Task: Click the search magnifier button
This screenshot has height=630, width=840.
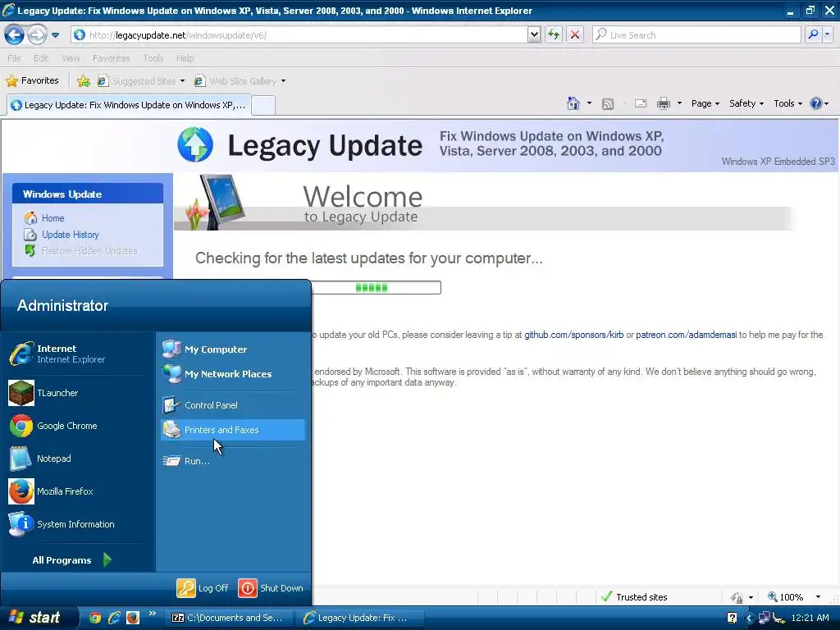Action: 813,35
